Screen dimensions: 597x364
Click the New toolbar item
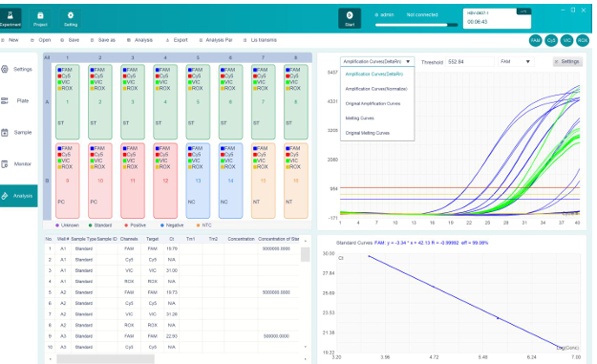click(x=11, y=40)
